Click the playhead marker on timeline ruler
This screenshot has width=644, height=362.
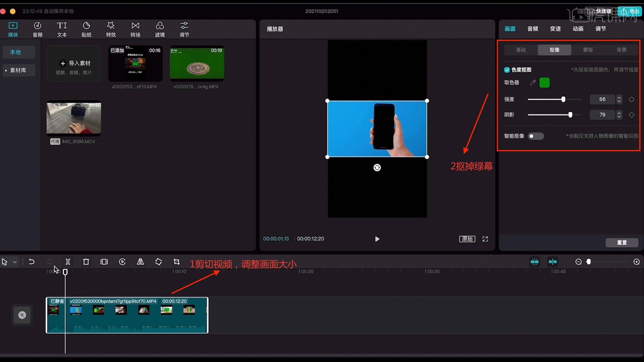(65, 272)
